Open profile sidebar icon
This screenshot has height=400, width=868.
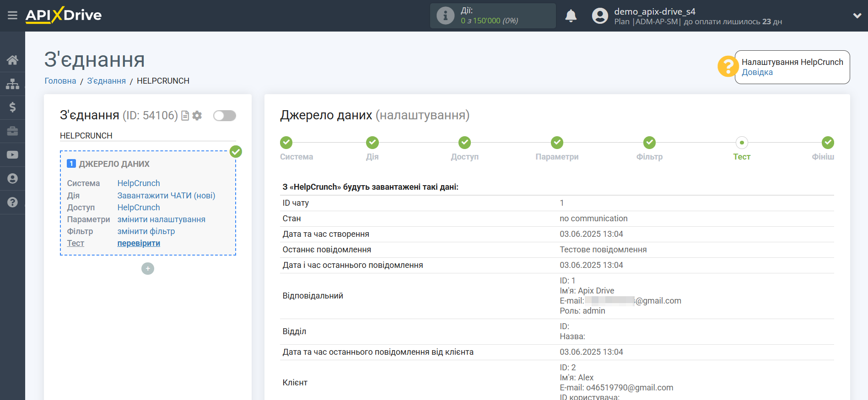tap(12, 179)
